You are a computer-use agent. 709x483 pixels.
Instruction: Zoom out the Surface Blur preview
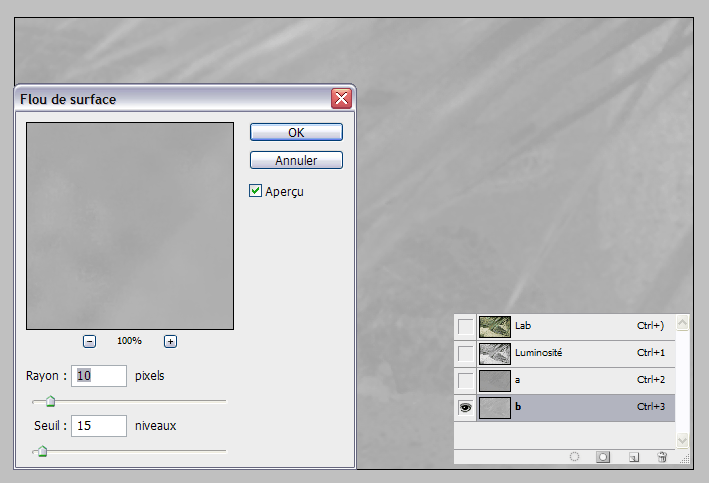tap(90, 341)
